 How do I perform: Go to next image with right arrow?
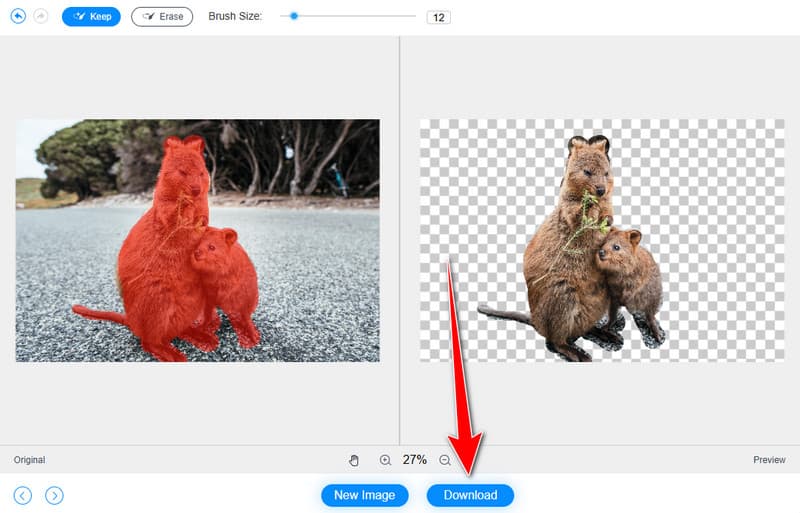[x=55, y=495]
